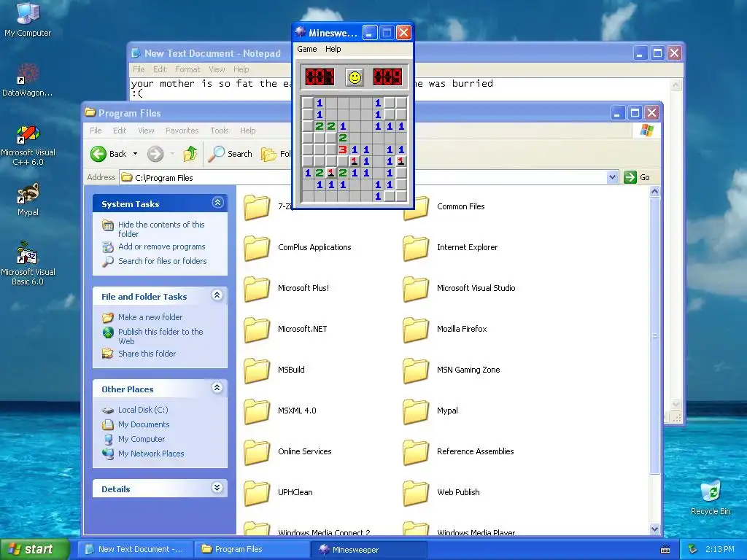Click the red 3 cell in Minesweeper
The height and width of the screenshot is (560, 747).
(343, 149)
